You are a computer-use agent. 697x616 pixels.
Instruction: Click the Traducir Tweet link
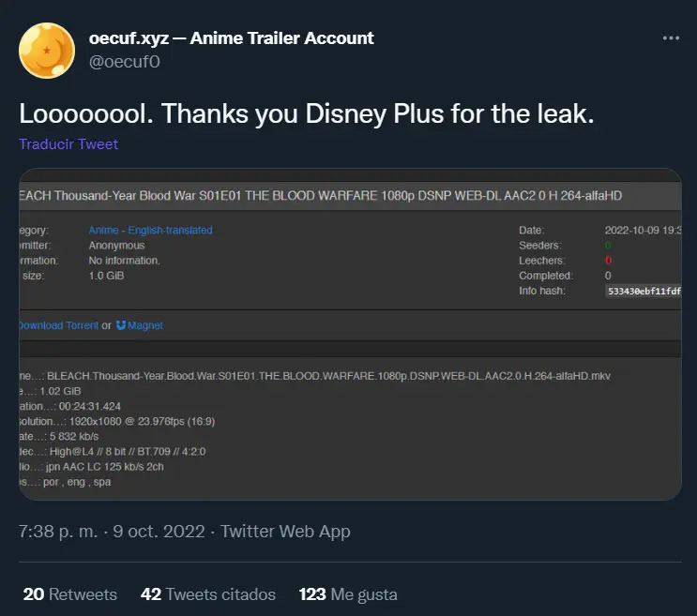pyautogui.click(x=68, y=143)
